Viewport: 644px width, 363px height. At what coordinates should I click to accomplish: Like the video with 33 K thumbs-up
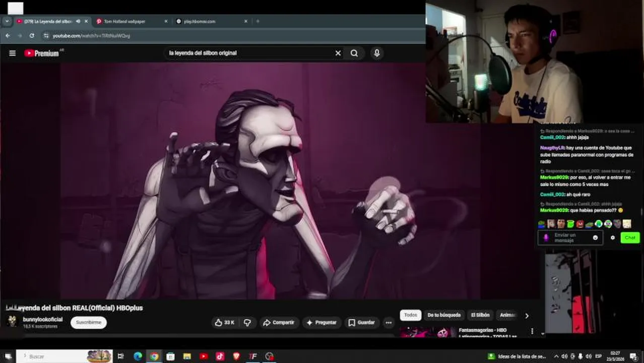click(224, 322)
